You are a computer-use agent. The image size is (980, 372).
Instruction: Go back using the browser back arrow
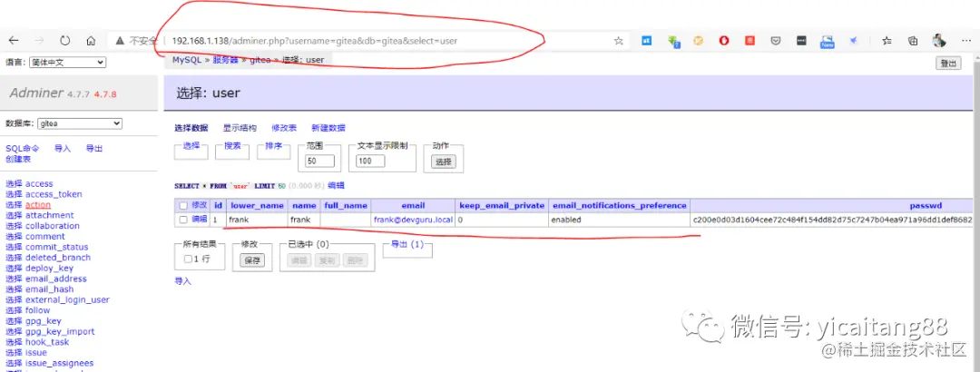13,41
